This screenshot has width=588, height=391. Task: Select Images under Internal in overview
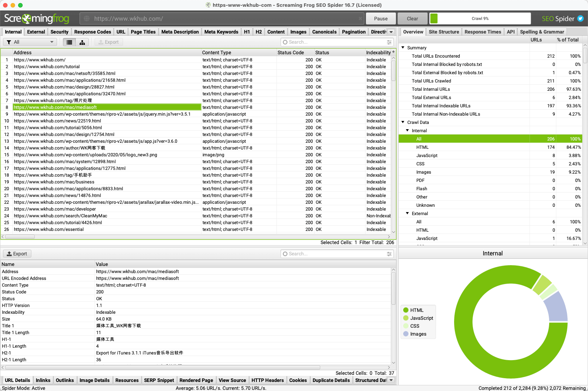coord(490,172)
